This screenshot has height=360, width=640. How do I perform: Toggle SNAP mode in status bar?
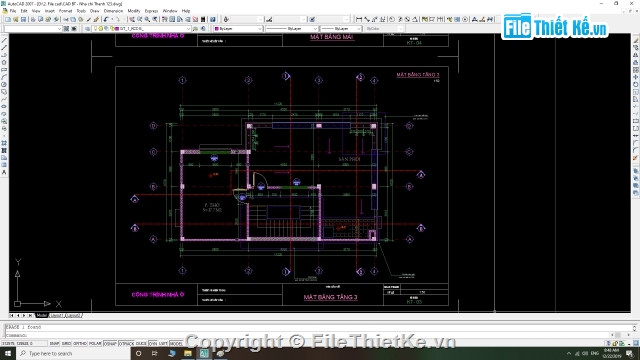coord(54,344)
